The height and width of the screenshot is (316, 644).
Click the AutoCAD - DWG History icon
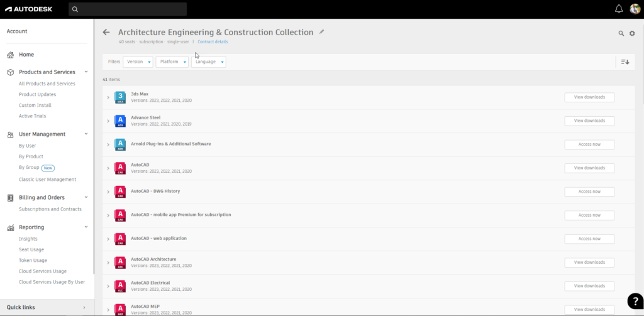coord(120,192)
